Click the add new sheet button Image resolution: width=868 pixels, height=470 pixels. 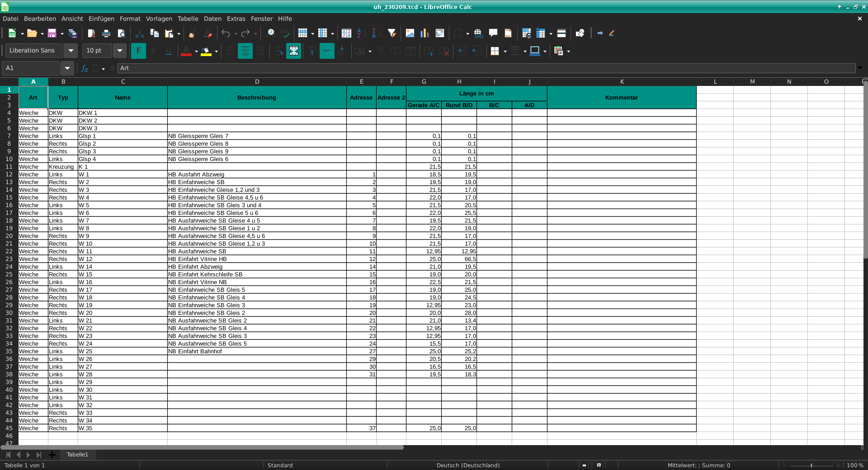[52, 455]
